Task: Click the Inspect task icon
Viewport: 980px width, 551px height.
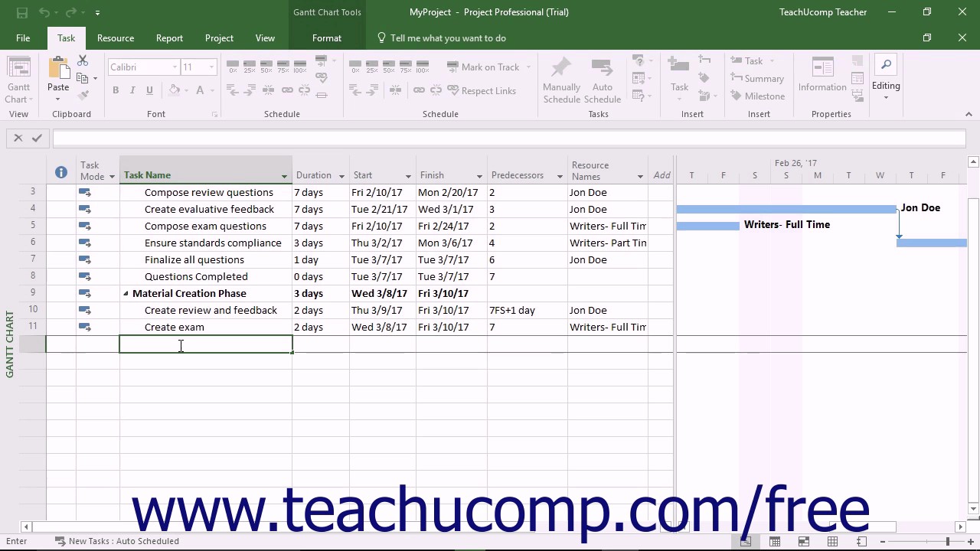Action: tap(638, 60)
